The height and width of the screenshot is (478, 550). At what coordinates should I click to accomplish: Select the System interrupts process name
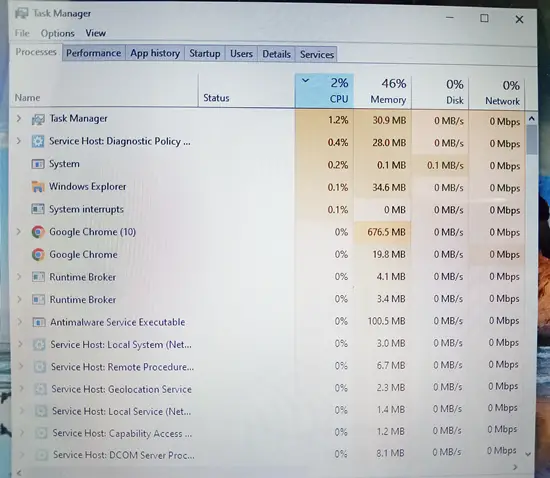pos(86,209)
